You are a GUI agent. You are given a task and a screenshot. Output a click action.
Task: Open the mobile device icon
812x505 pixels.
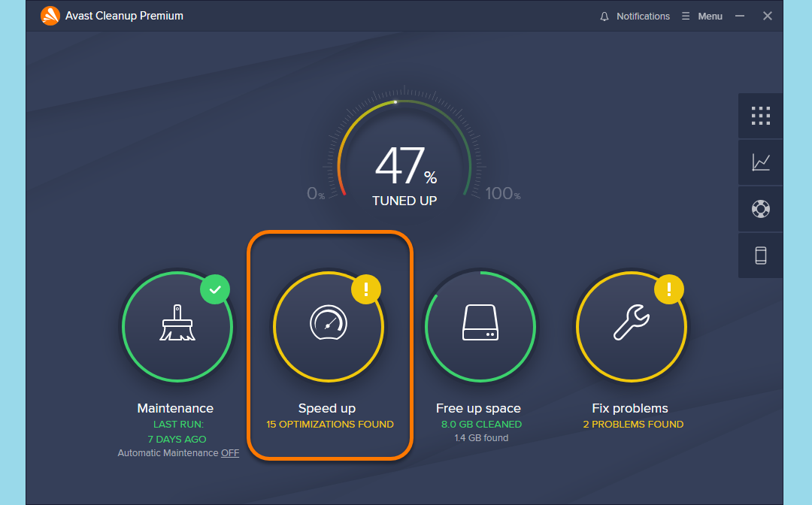click(x=760, y=256)
